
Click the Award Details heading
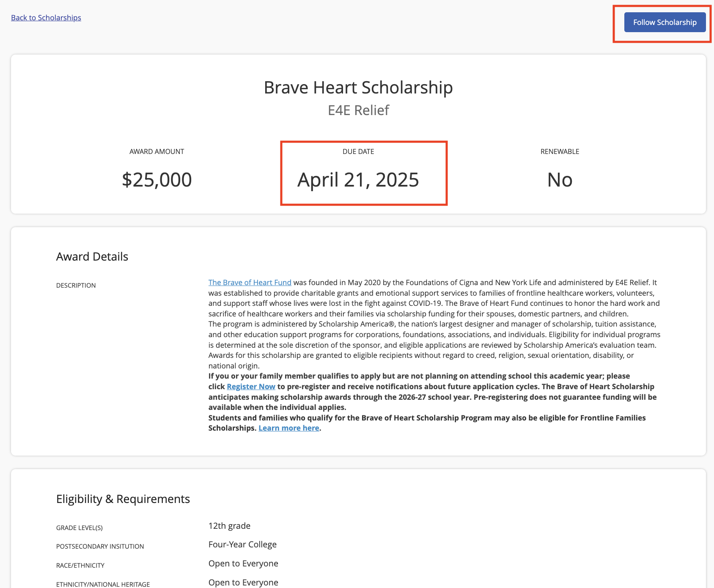92,257
